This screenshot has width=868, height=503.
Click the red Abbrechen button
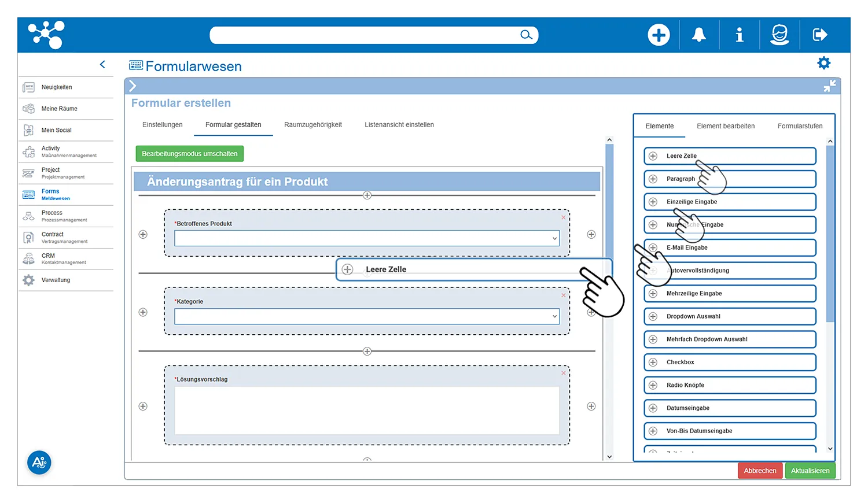click(760, 471)
